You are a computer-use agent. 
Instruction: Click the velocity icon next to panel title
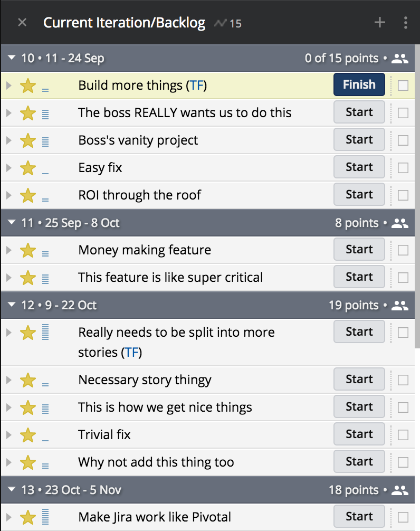(220, 23)
